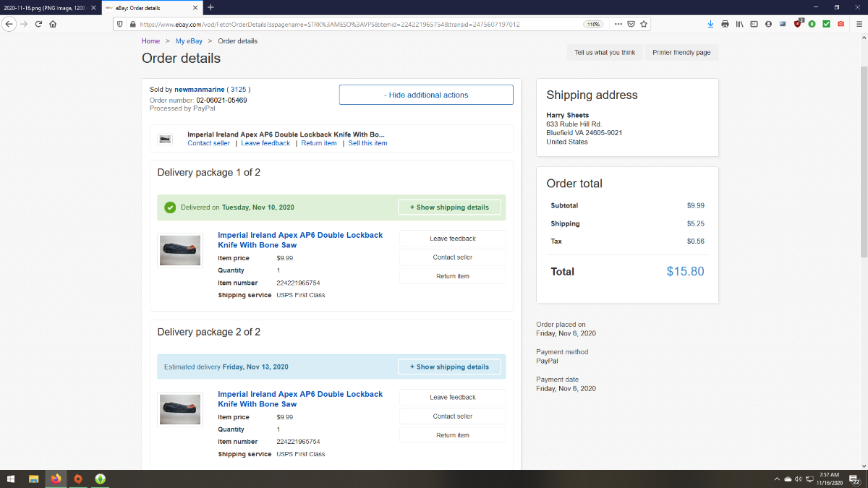The height and width of the screenshot is (488, 868).
Task: Click Leave feedback button for package 1
Action: click(453, 239)
